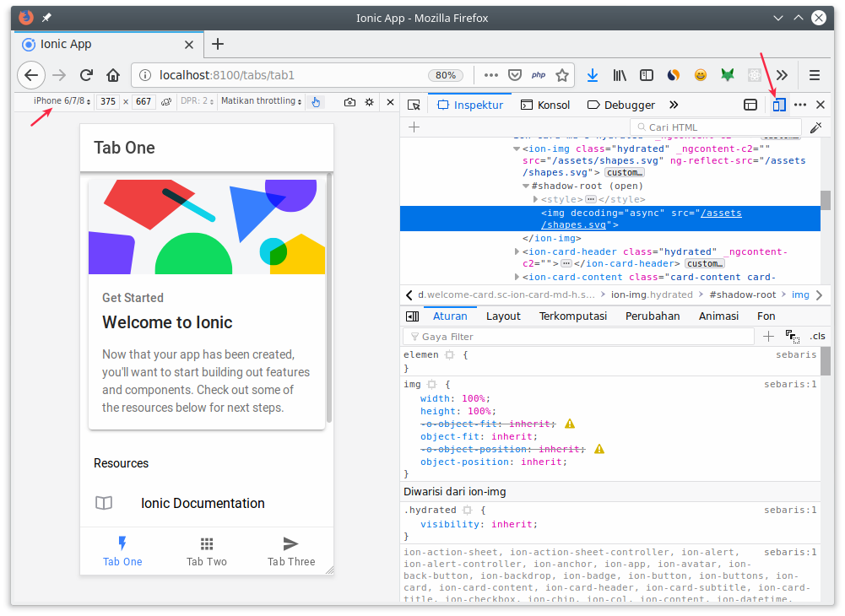Click inside the Cari HTML search field
Image resolution: width=845 pixels, height=616 pixels.
pyautogui.click(x=715, y=127)
